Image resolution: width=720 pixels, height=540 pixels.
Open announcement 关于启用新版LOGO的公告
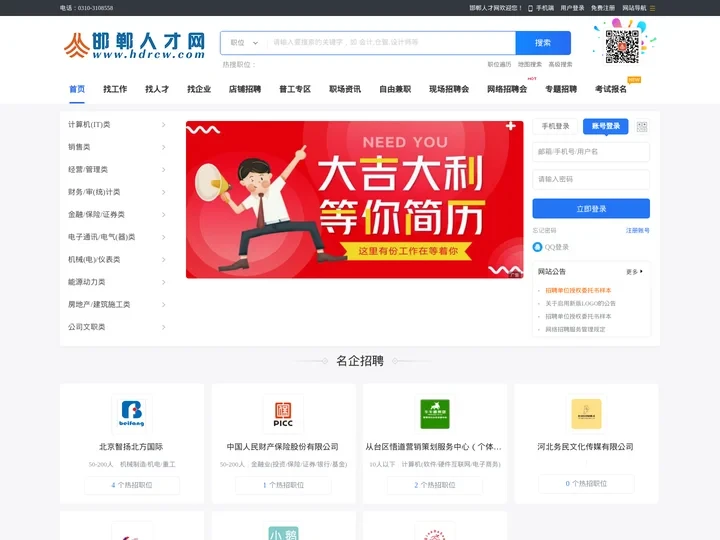pos(580,304)
